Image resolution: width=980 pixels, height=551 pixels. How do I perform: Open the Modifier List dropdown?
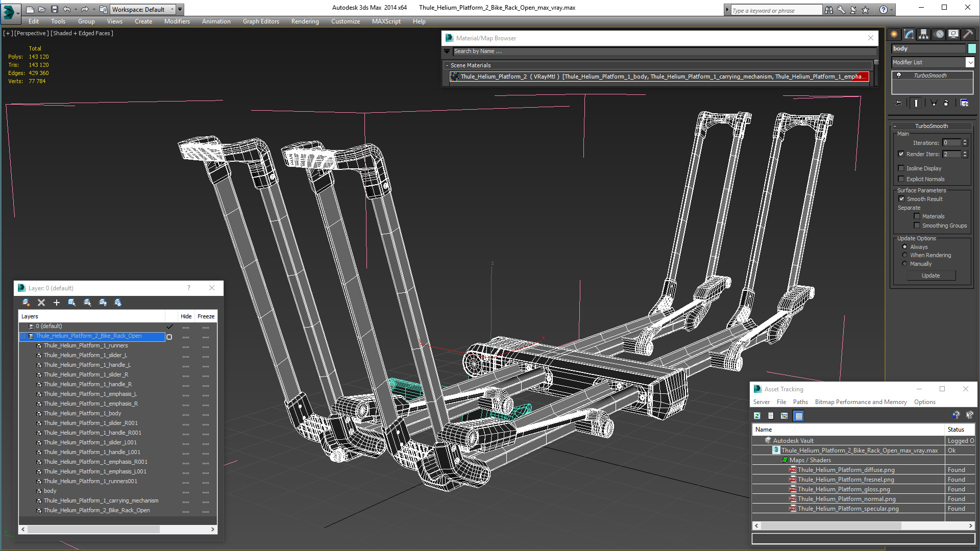coord(970,62)
